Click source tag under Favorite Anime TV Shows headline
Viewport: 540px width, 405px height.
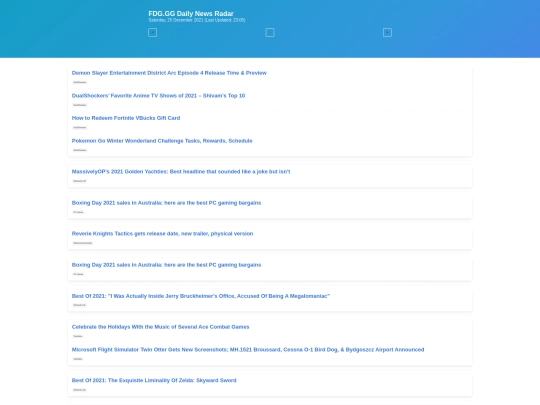tap(80, 105)
